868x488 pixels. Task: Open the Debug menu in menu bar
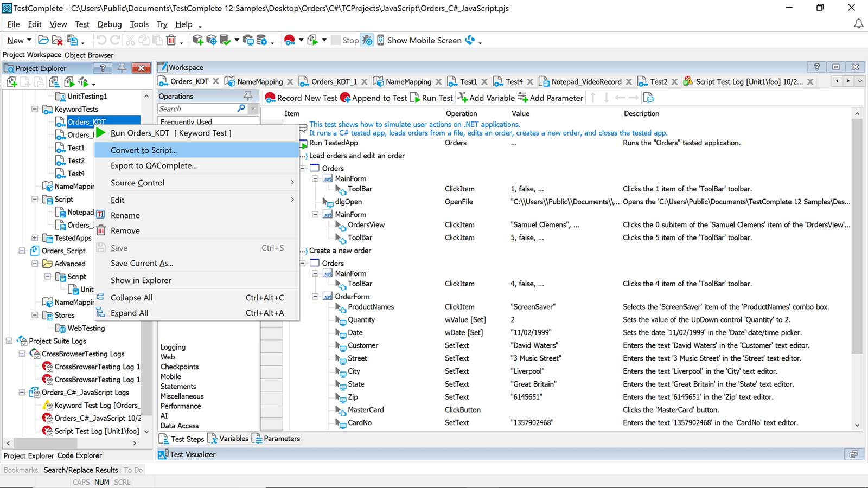coord(110,24)
